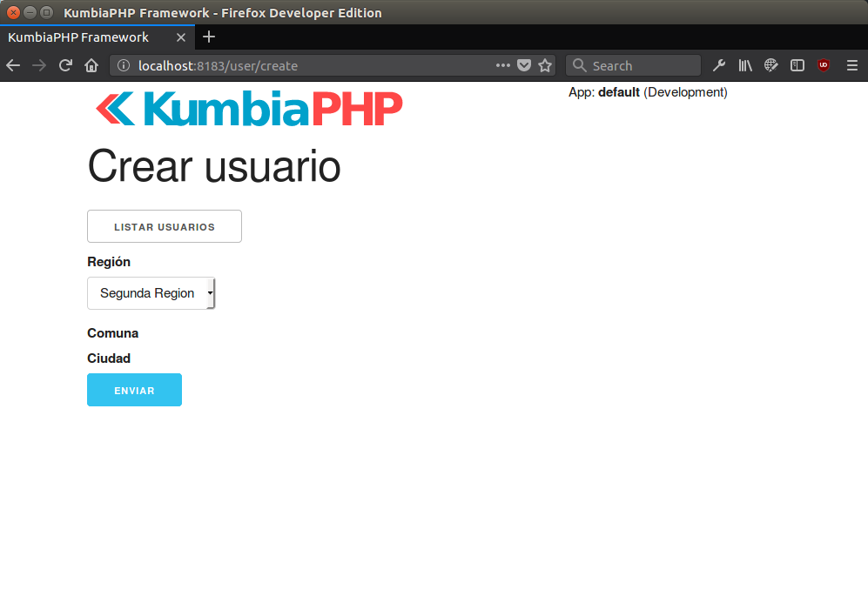The image size is (868, 603).
Task: Click the Listar Usuarios button
Action: pyautogui.click(x=165, y=226)
